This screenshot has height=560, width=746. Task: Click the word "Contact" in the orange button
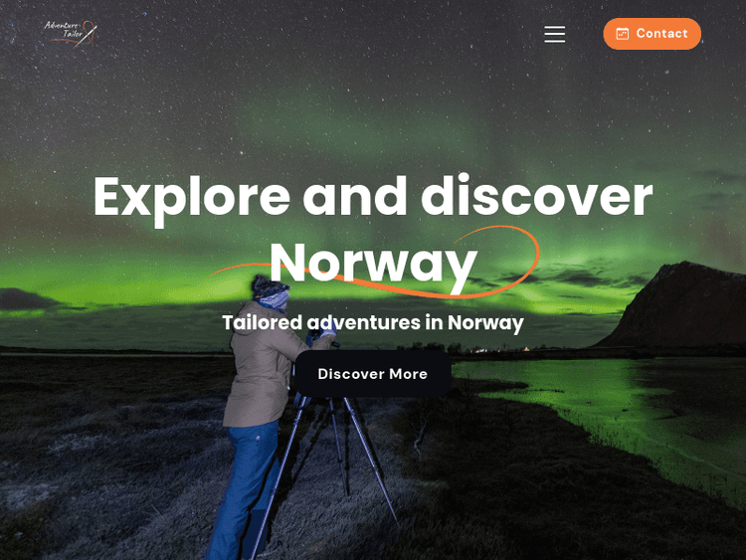pos(661,34)
